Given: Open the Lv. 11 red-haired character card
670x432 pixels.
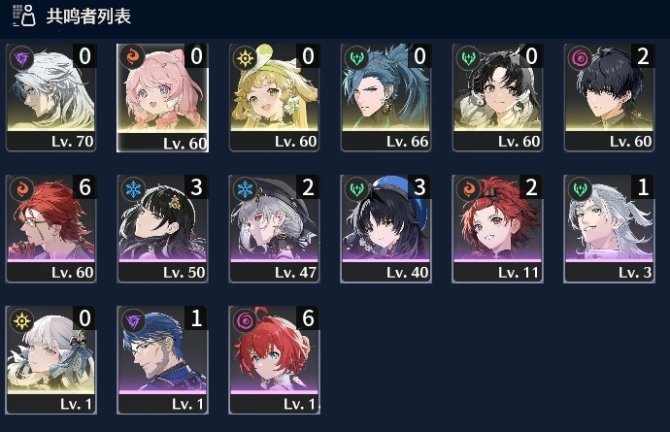Looking at the screenshot, I should (x=497, y=229).
